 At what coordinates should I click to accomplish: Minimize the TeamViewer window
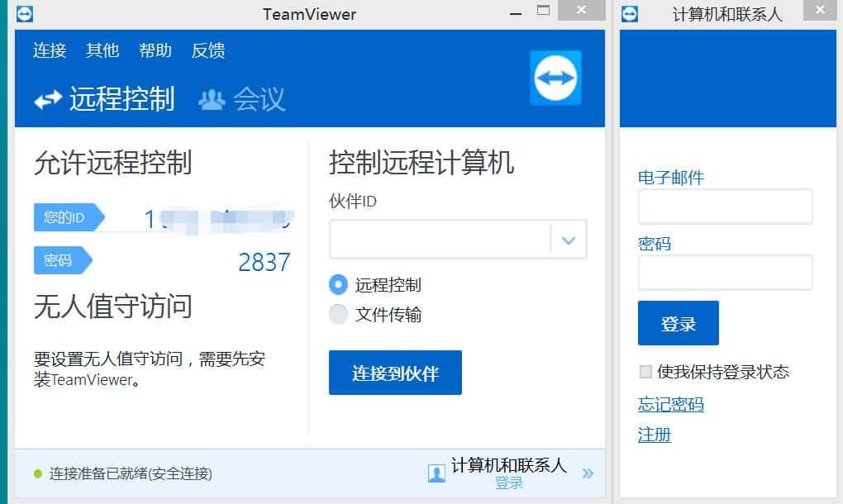click(516, 13)
